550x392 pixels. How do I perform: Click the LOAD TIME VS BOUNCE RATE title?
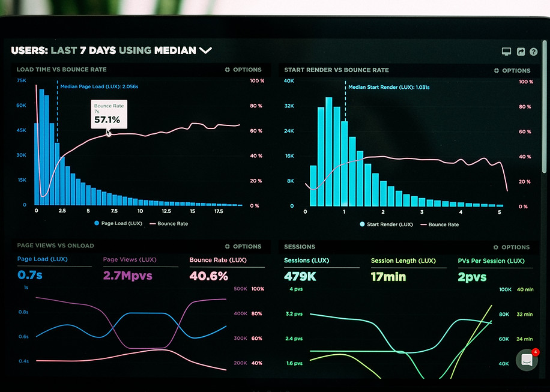click(62, 70)
